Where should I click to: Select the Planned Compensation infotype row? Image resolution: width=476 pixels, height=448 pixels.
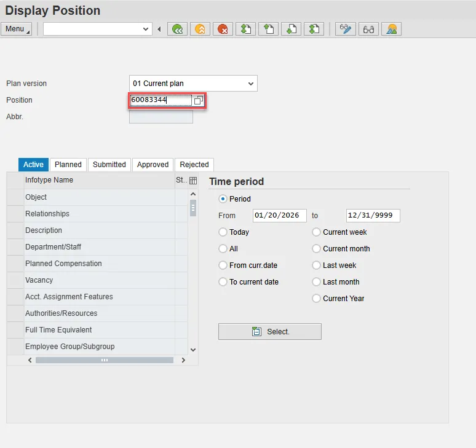[x=100, y=264]
